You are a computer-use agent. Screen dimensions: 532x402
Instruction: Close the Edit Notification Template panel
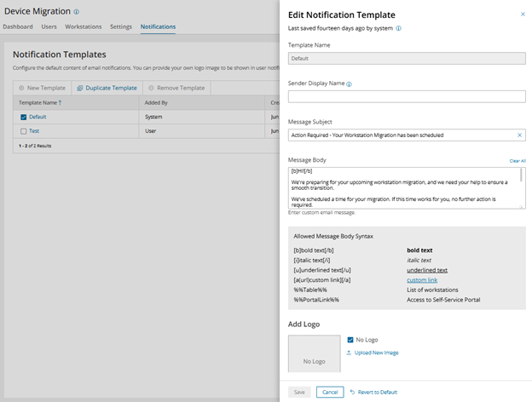[523, 14]
